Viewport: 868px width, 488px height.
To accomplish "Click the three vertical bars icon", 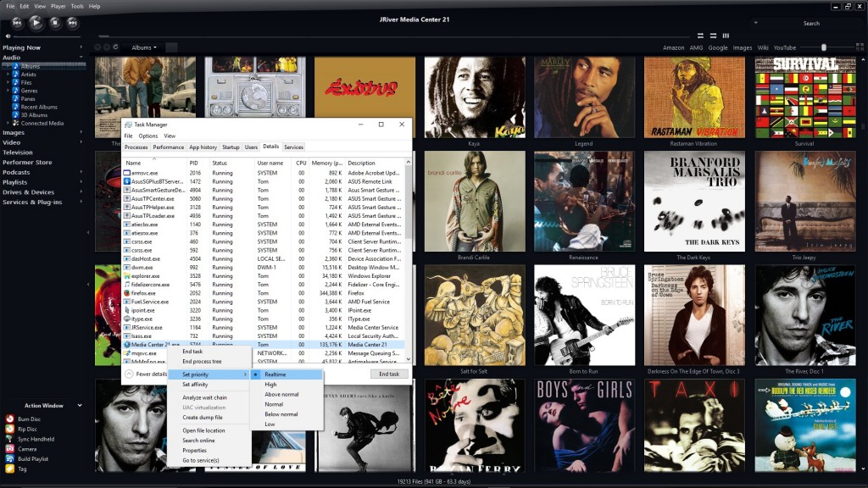I will point(726,36).
